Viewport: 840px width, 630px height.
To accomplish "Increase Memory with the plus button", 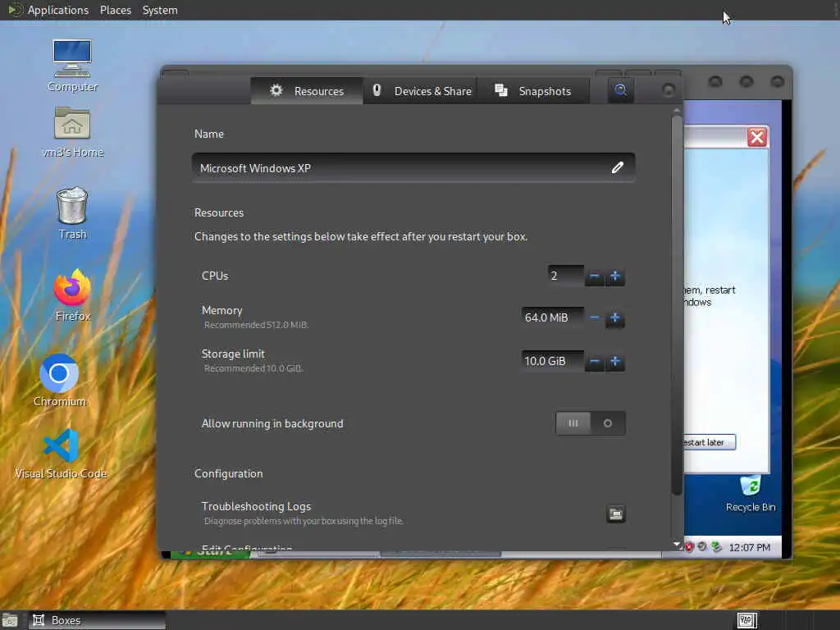I will click(615, 318).
